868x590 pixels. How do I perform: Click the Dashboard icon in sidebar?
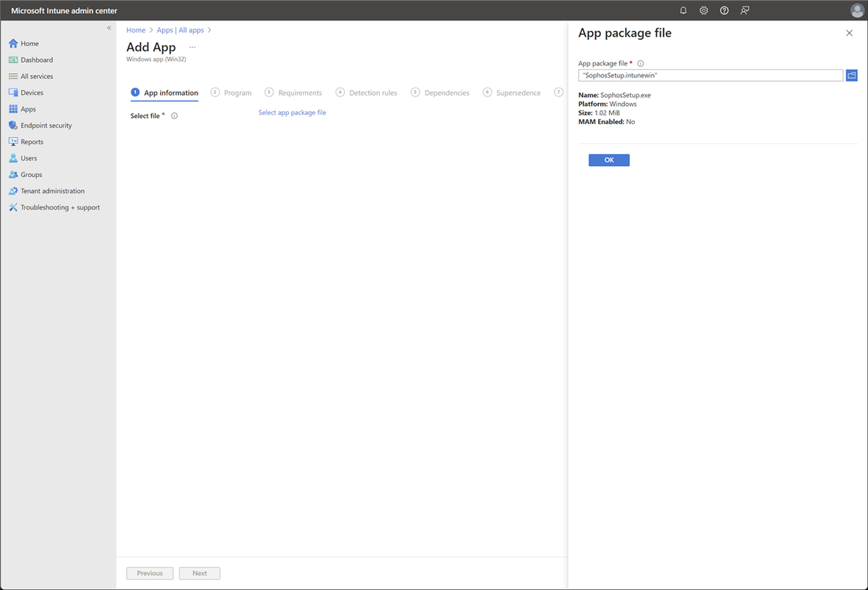[x=13, y=60]
